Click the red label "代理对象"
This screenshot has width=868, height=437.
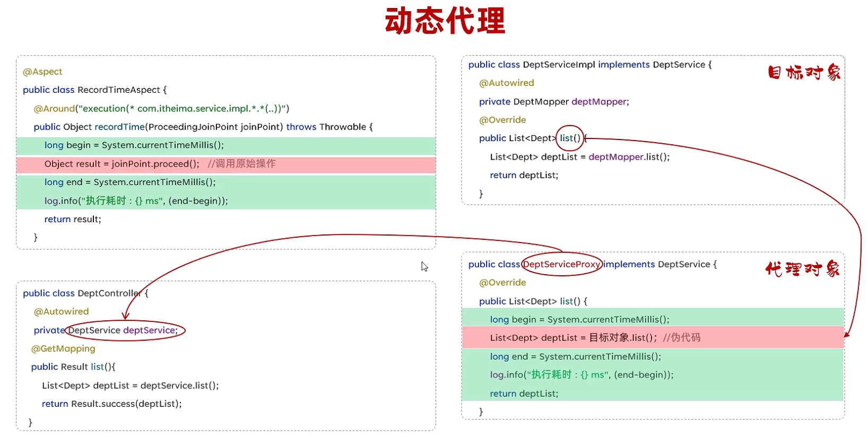(802, 269)
